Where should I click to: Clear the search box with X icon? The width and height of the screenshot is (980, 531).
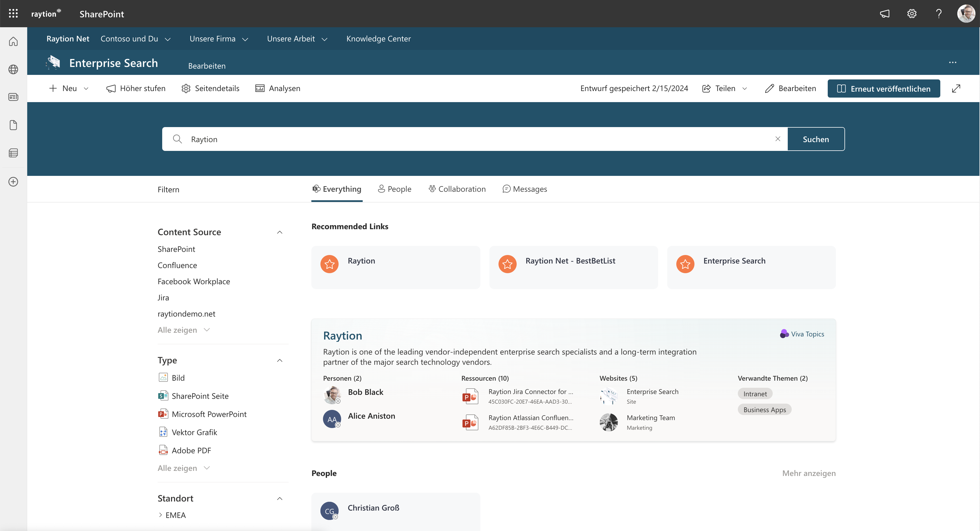pyautogui.click(x=778, y=139)
